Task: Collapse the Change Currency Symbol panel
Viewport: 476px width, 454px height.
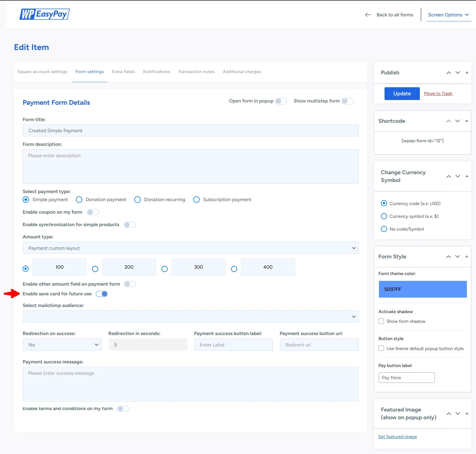Action: point(467,176)
